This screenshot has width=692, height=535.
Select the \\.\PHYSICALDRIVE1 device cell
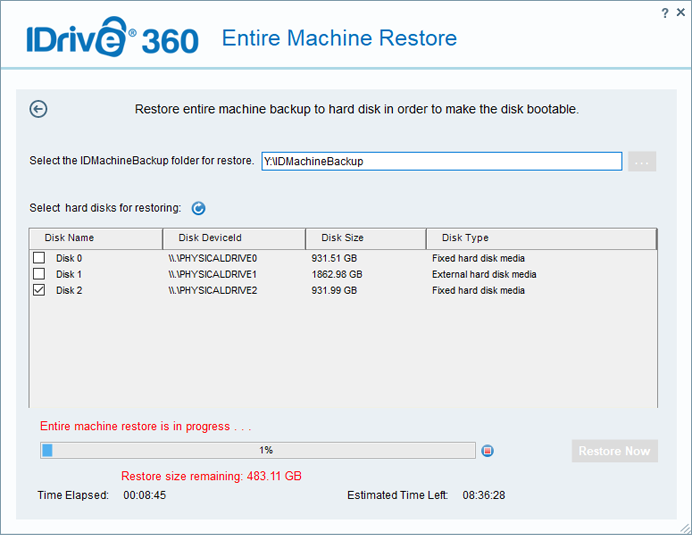pyautogui.click(x=212, y=274)
